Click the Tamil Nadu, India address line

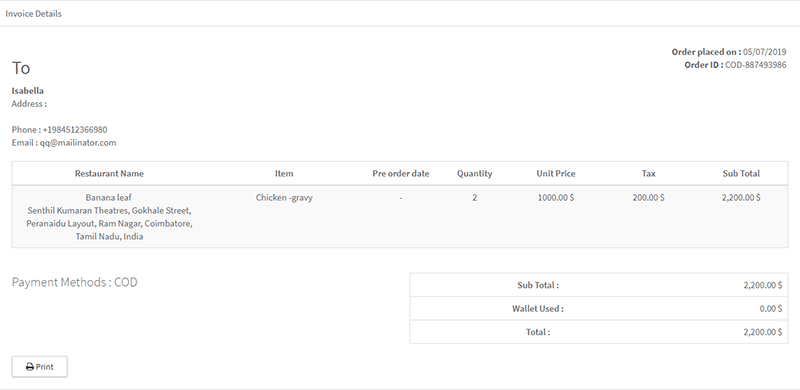click(x=109, y=236)
